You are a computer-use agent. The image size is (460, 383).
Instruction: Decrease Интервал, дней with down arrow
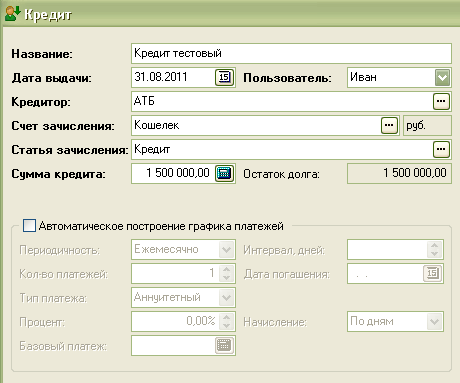point(435,253)
